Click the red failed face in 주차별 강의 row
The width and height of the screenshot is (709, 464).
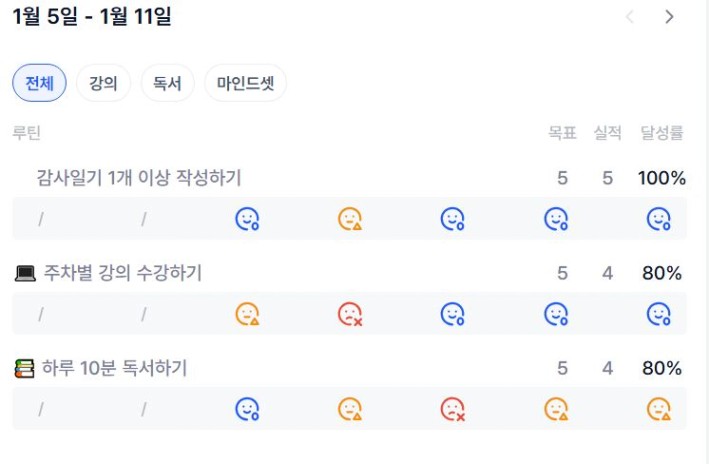tap(349, 314)
